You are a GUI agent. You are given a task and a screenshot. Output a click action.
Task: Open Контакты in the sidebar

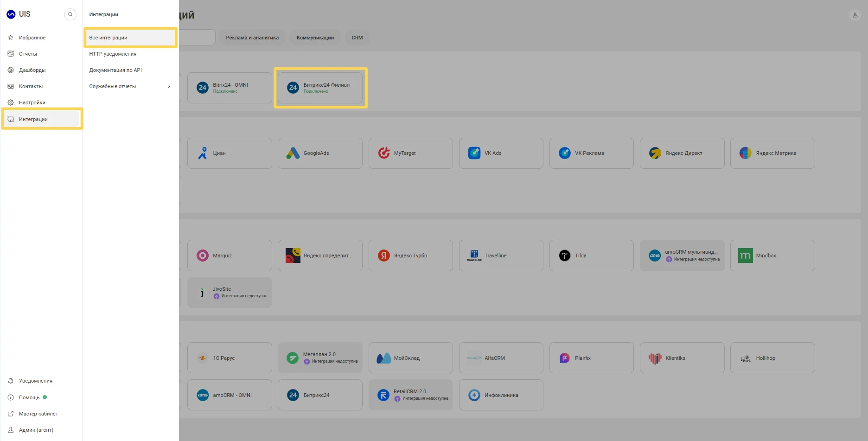(x=41, y=86)
